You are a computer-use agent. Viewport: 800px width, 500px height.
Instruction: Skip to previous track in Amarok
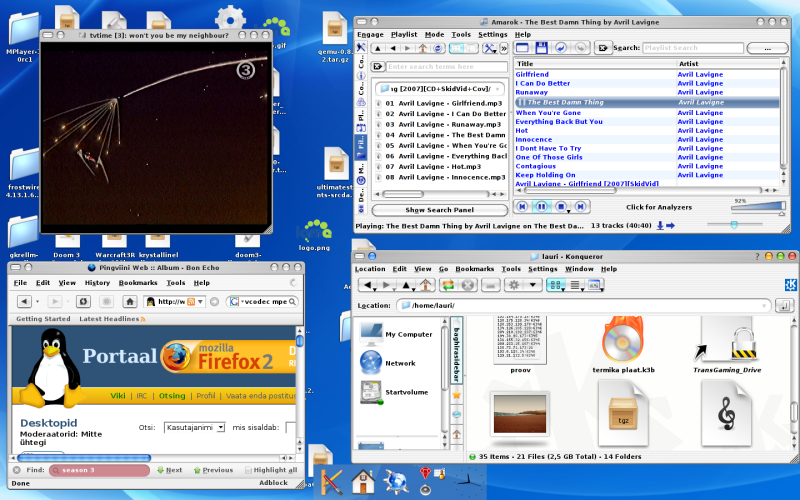click(521, 207)
